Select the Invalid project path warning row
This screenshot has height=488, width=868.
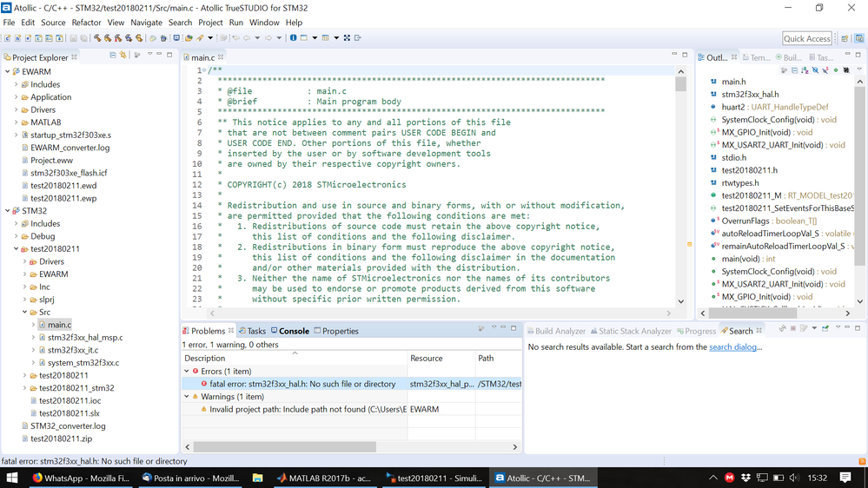pyautogui.click(x=352, y=410)
